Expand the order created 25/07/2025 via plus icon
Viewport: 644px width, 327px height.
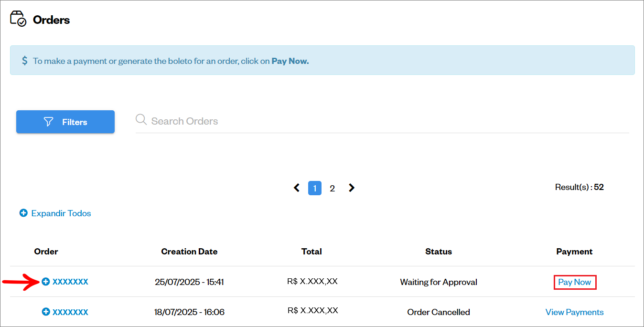(46, 282)
